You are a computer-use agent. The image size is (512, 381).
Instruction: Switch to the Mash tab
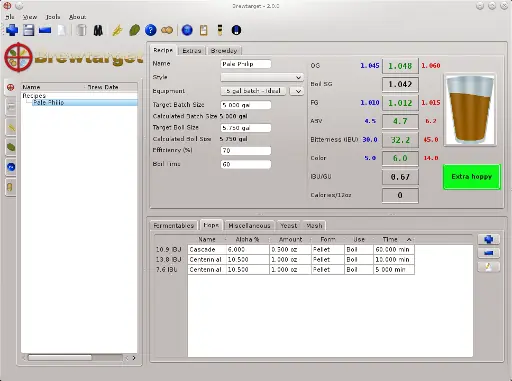pyautogui.click(x=314, y=226)
